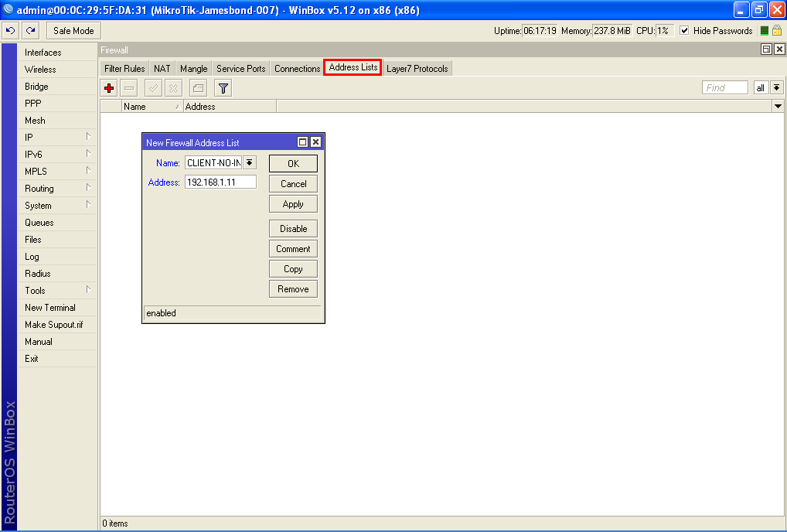Expand the Tools submenu
The image size is (787, 532).
(57, 290)
